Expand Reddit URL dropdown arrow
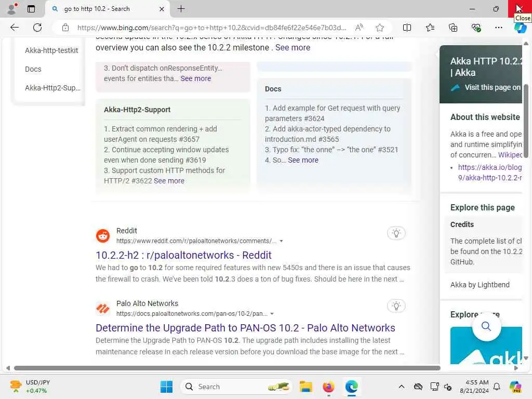Viewport: 532px width, 399px height. tap(281, 241)
